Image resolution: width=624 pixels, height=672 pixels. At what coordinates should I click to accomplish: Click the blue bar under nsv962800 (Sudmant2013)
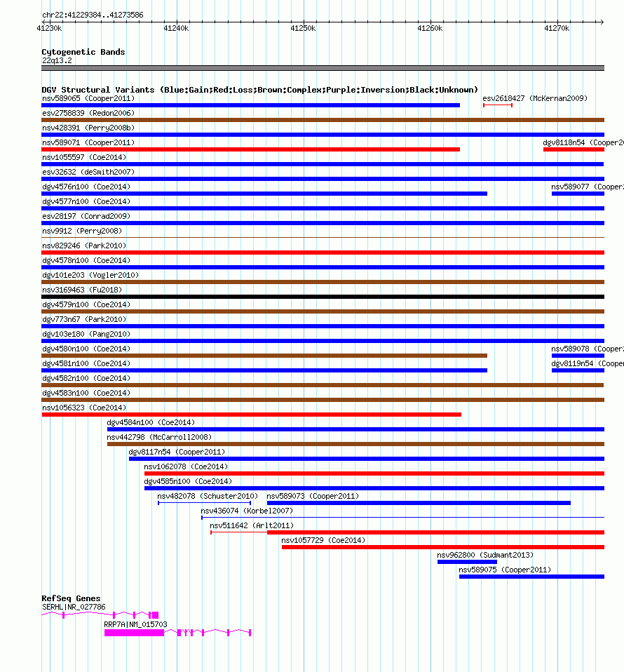coord(467,562)
